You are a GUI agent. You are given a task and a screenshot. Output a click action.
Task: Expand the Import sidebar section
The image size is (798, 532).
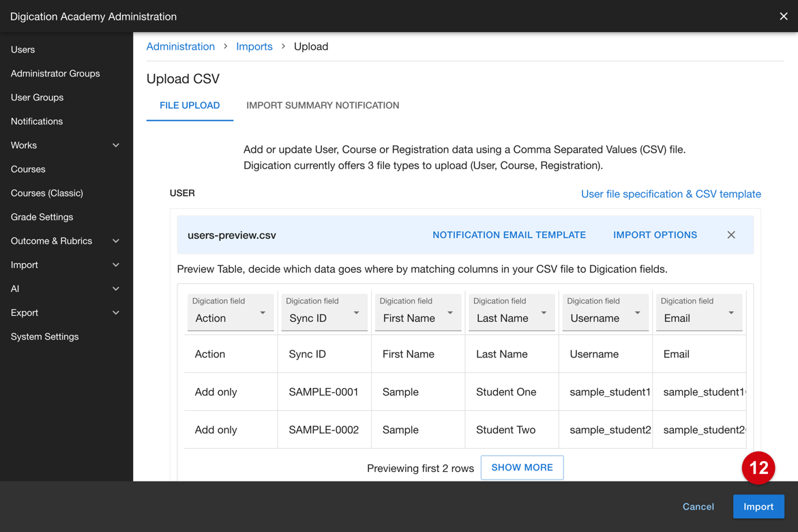click(x=66, y=265)
